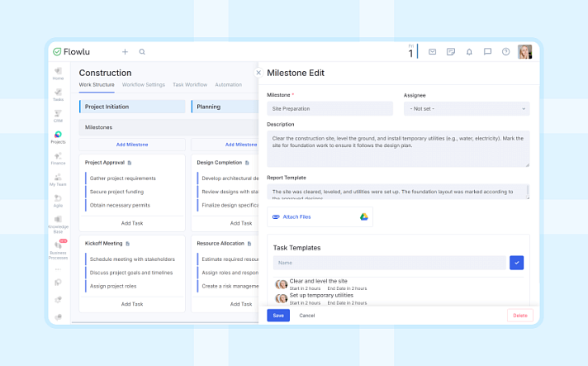Open the Assignee dropdown
The image size is (588, 366).
pos(467,109)
